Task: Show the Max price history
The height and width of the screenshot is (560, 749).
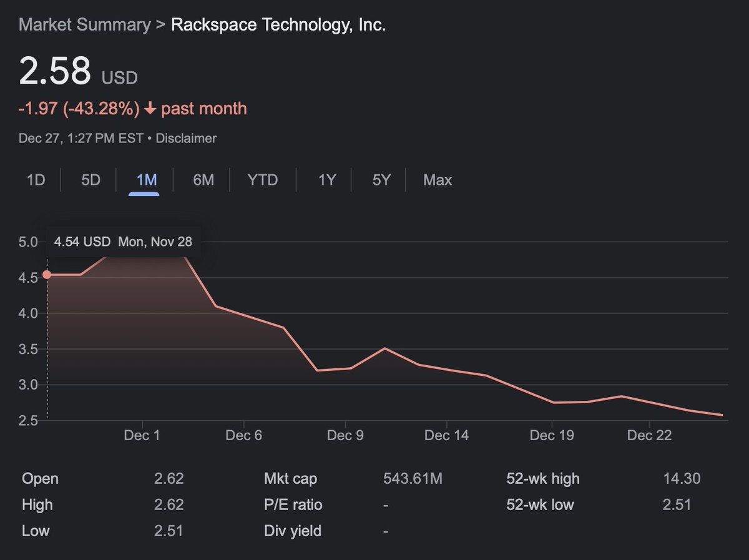Action: coord(438,180)
